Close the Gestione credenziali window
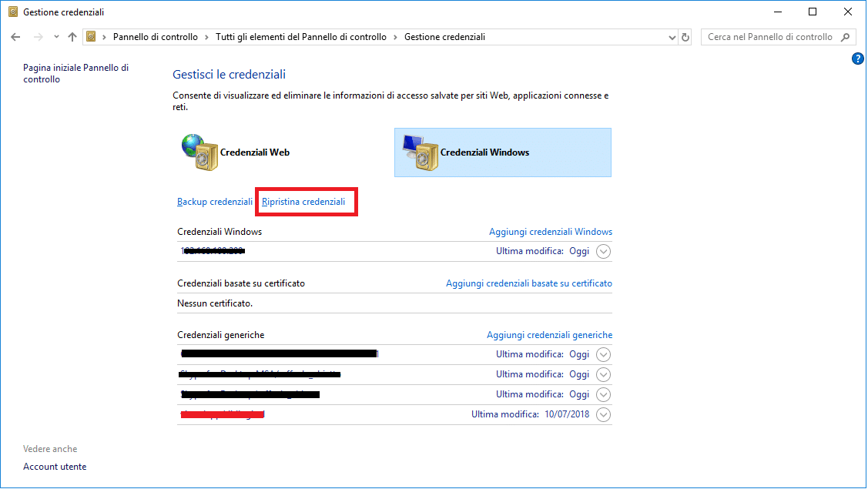This screenshot has width=868, height=489. [x=848, y=12]
